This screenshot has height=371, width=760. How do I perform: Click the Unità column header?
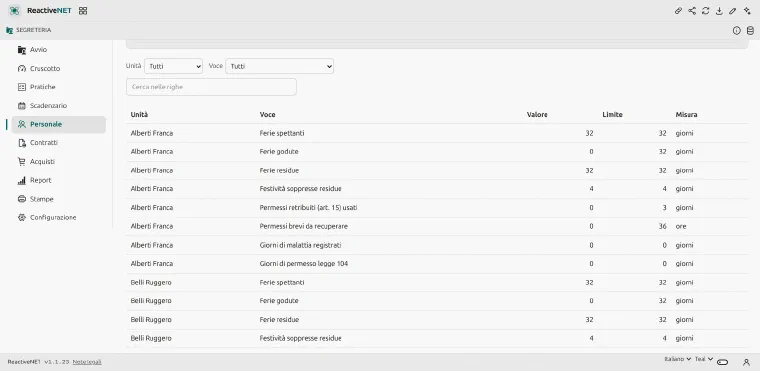(140, 115)
